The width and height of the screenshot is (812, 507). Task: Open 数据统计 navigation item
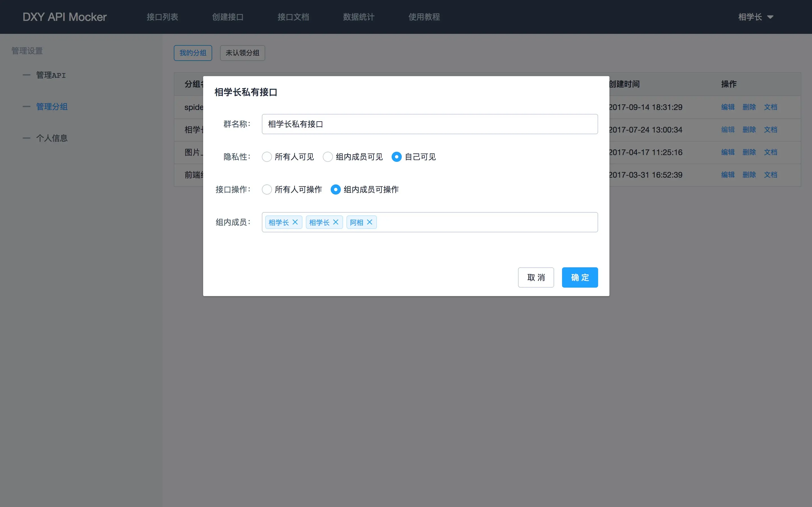pyautogui.click(x=359, y=17)
